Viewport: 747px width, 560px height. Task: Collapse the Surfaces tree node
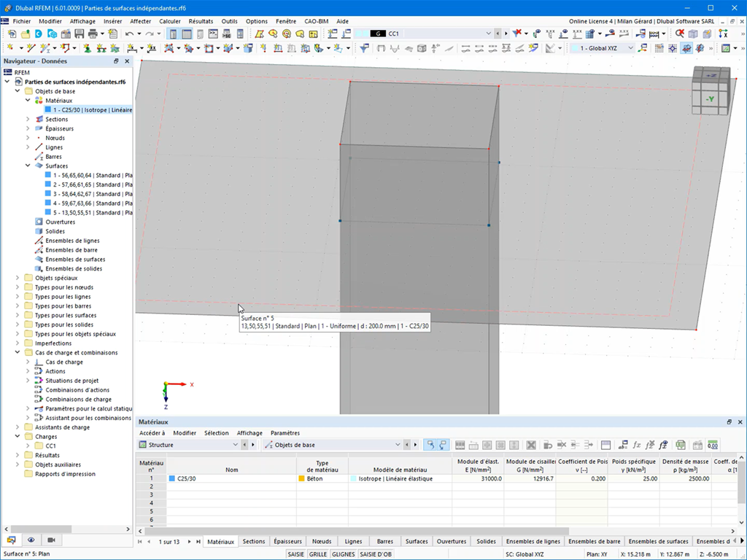[28, 166]
